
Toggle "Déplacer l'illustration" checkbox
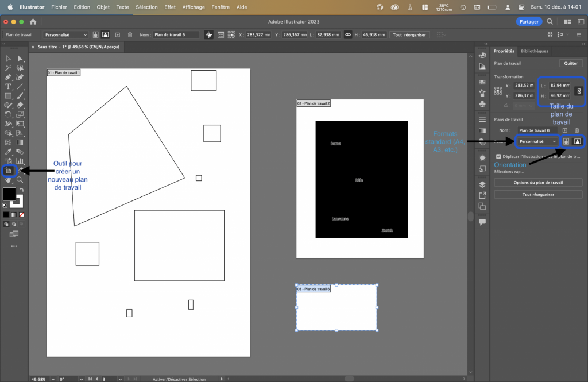pyautogui.click(x=498, y=156)
